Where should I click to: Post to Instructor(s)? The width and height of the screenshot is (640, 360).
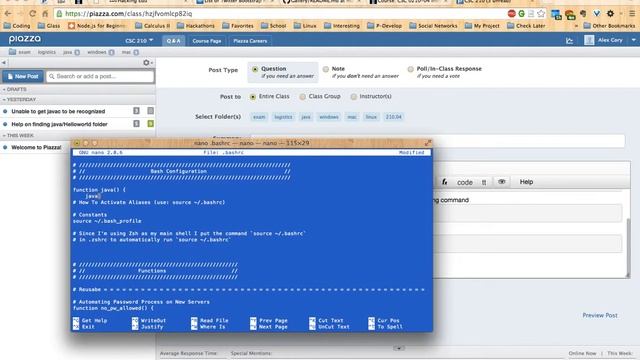pyautogui.click(x=353, y=97)
